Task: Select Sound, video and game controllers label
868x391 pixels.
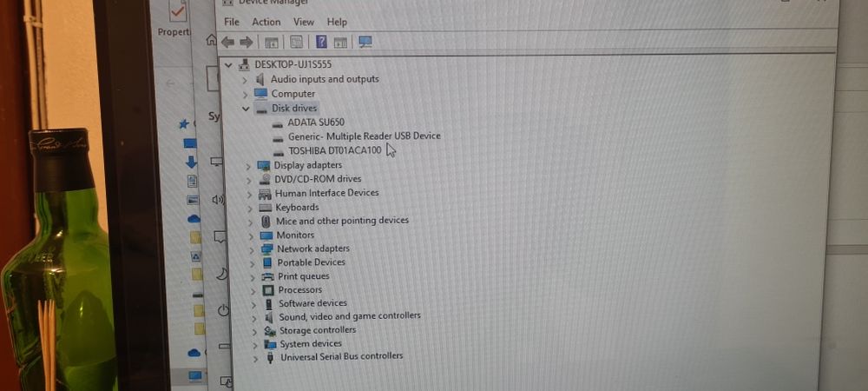Action: tap(350, 315)
